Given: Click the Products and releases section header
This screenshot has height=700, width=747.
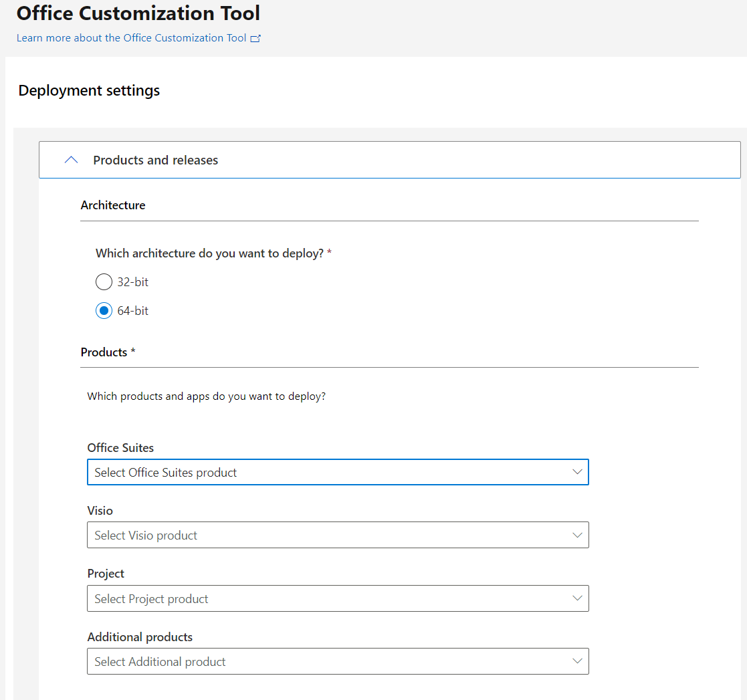Looking at the screenshot, I should click(155, 160).
